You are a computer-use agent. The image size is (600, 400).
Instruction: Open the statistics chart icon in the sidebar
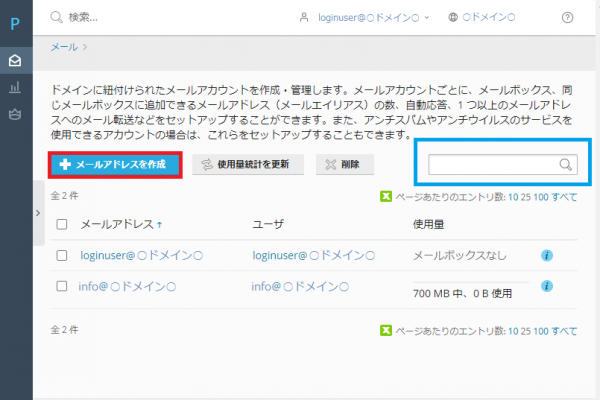pyautogui.click(x=16, y=88)
